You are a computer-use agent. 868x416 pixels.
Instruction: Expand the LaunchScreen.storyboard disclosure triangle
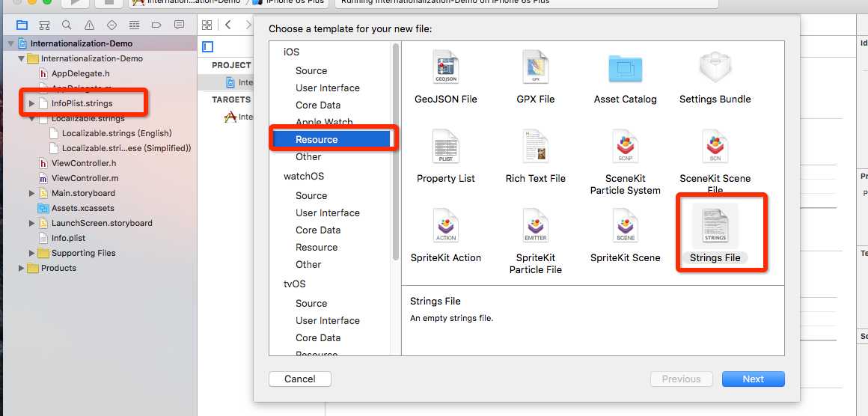[31, 223]
